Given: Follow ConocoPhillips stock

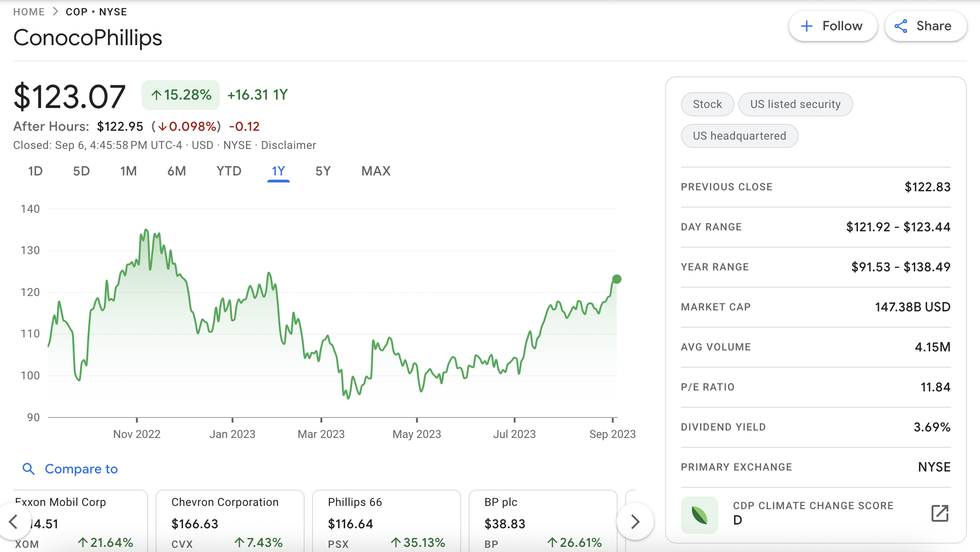Looking at the screenshot, I should (833, 26).
